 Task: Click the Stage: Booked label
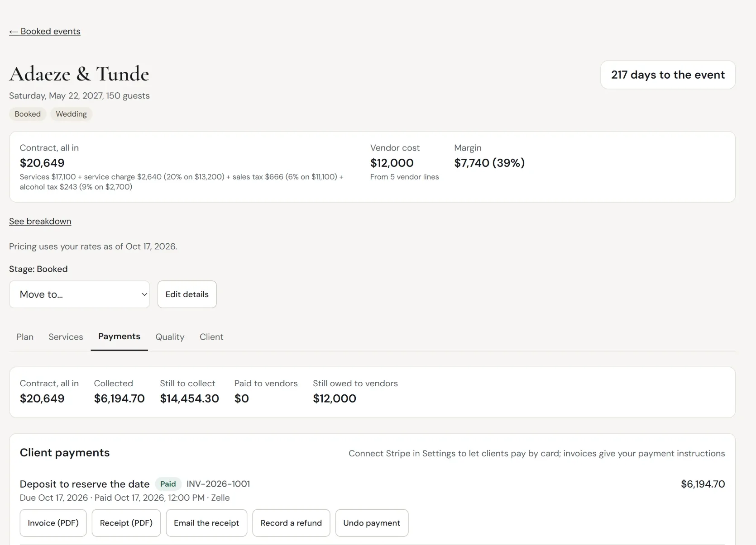38,269
